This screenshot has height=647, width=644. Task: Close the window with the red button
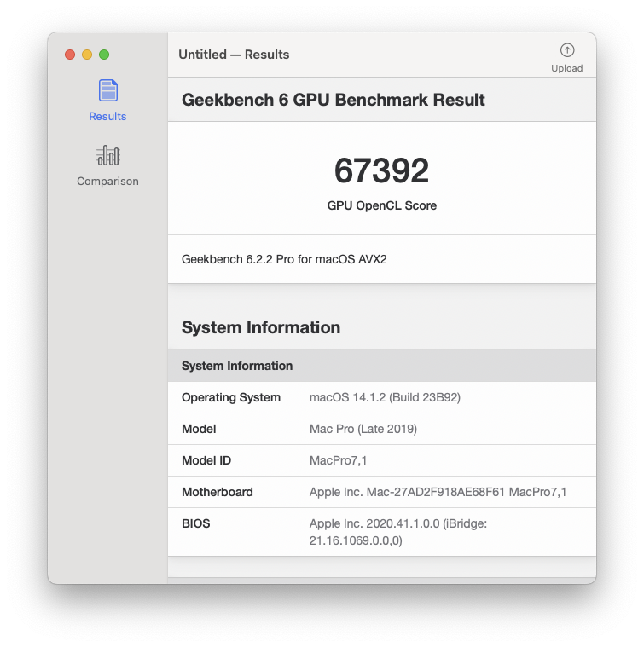click(x=70, y=55)
